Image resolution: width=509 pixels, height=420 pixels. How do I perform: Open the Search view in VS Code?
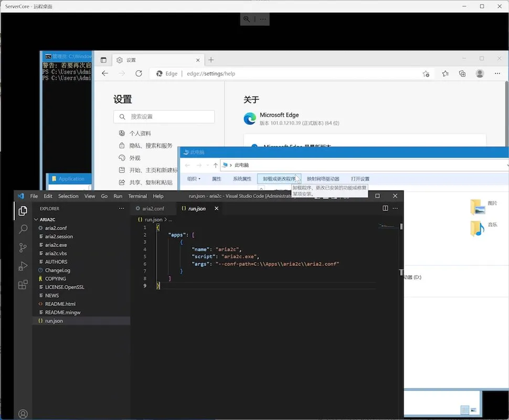[x=23, y=229]
